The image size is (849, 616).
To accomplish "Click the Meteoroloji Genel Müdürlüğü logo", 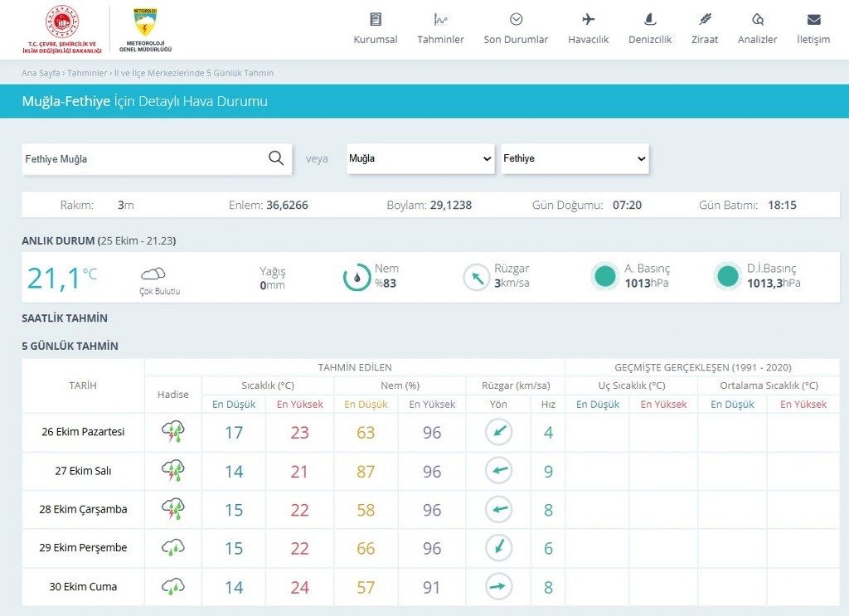I will point(145,30).
